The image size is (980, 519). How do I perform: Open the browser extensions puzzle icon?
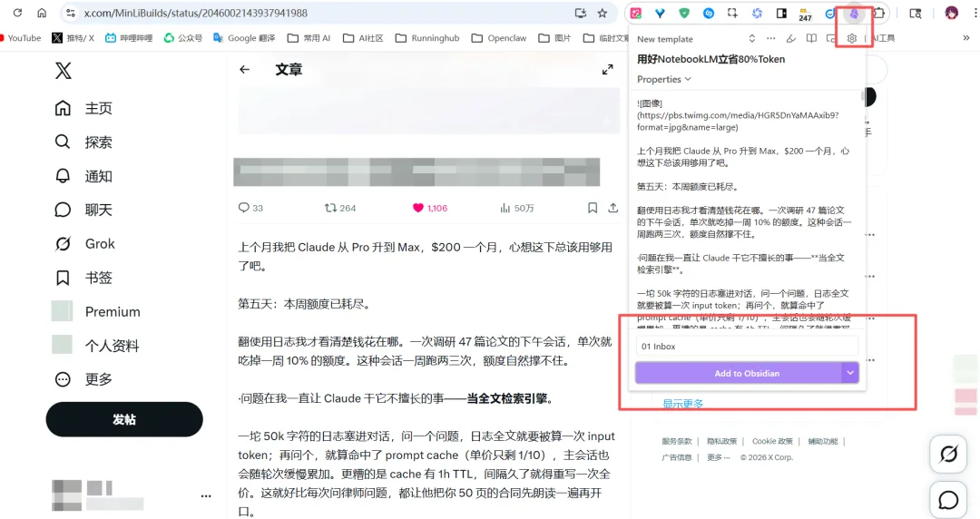pos(878,13)
